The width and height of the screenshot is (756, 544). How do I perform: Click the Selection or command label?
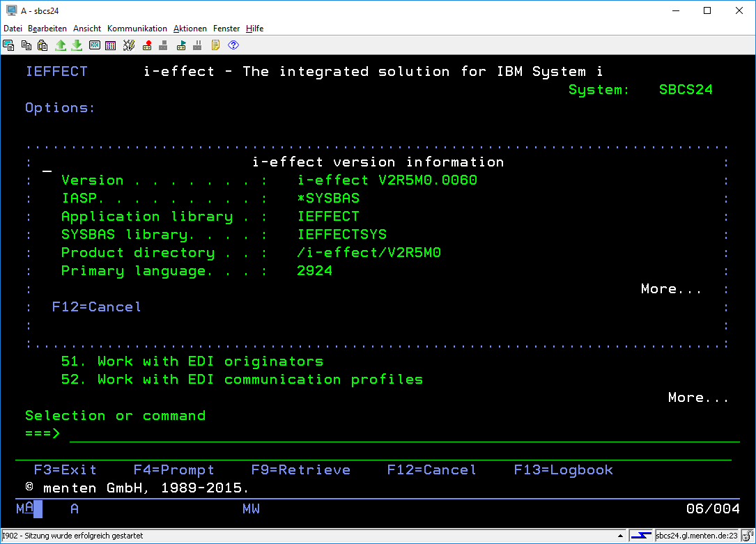coord(115,416)
